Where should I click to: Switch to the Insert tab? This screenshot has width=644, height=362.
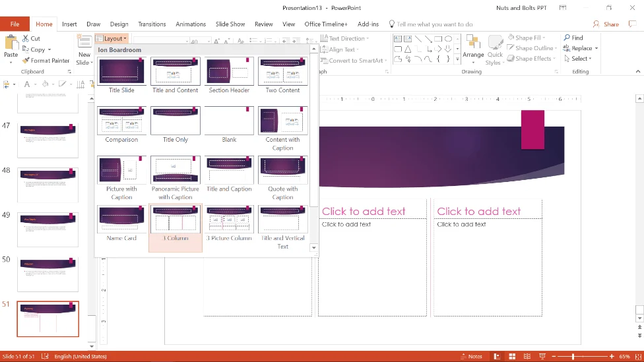pyautogui.click(x=69, y=24)
